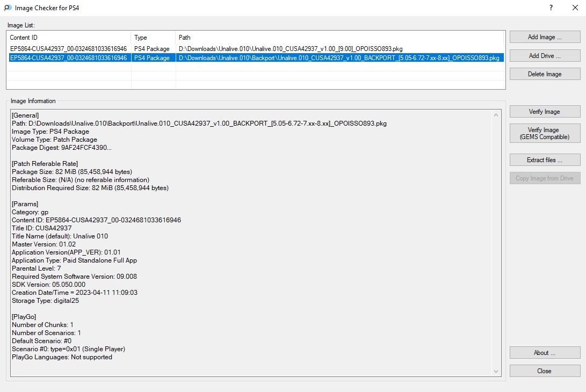The image size is (586, 392).
Task: Click the Image Checker app icon in title bar
Action: 8,8
